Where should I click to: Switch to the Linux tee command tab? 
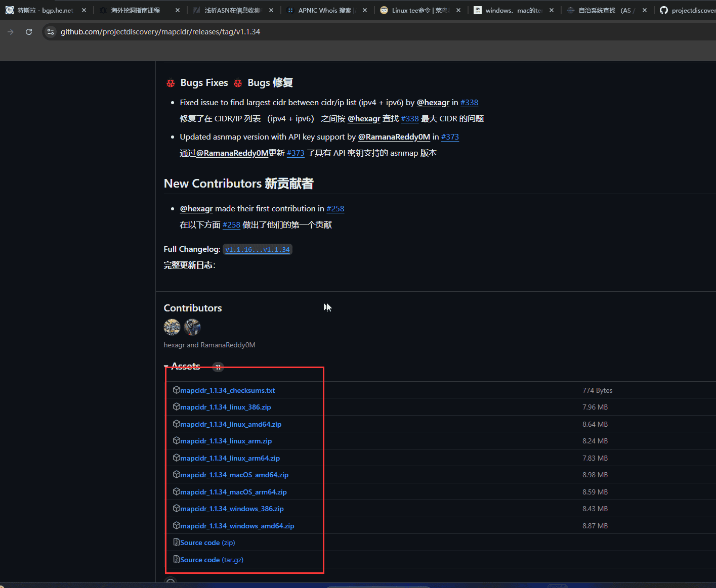coord(420,10)
